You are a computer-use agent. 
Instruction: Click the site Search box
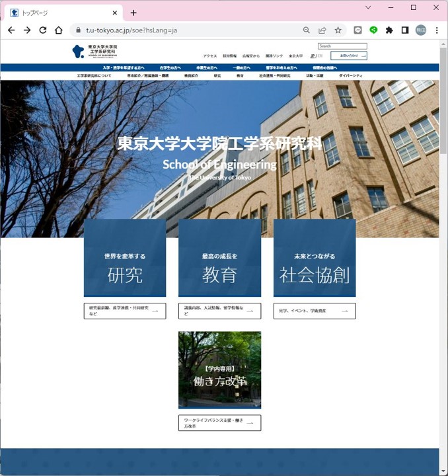(x=342, y=46)
